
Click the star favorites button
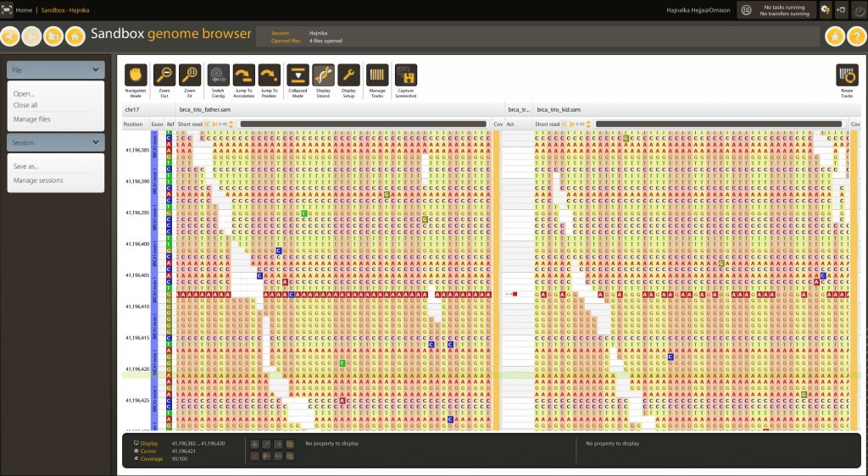[x=835, y=36]
